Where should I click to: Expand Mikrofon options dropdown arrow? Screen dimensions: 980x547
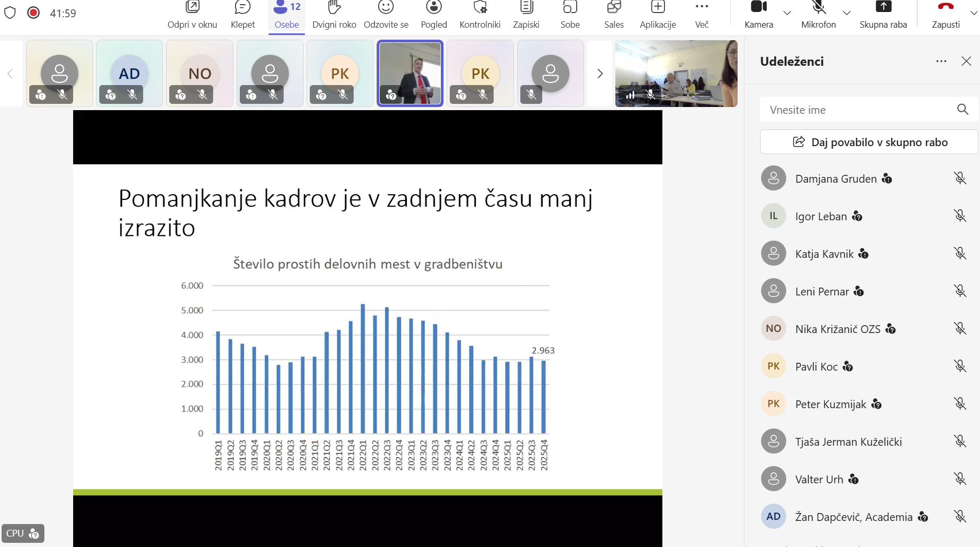[847, 13]
